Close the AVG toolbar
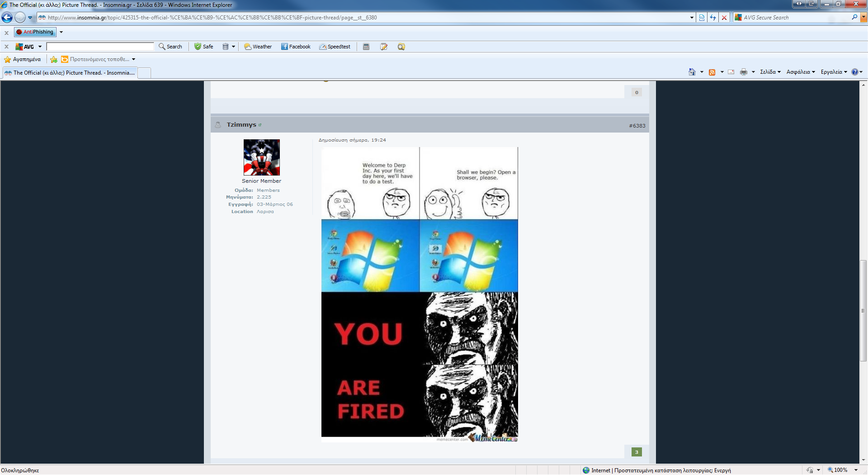 [6, 47]
